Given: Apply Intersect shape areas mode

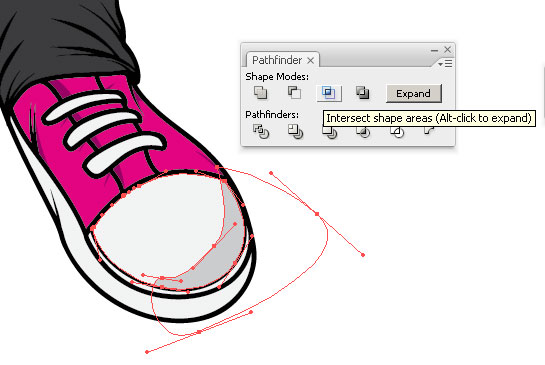Looking at the screenshot, I should coord(329,93).
